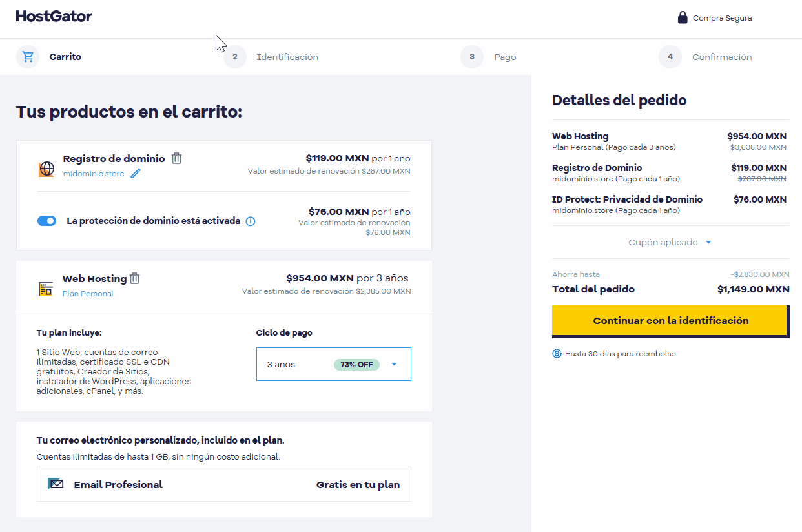
Task: Open the Ciclo de pago dropdown
Action: (x=334, y=364)
